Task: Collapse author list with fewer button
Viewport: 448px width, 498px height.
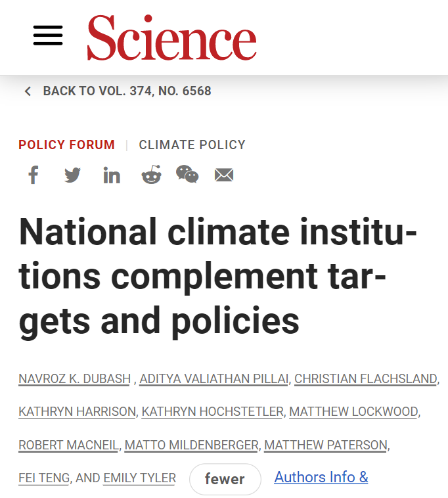Action: (x=225, y=479)
